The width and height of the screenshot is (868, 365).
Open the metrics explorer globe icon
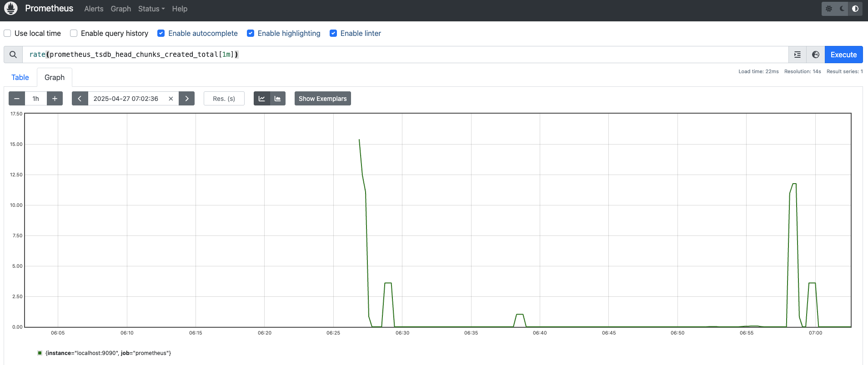pyautogui.click(x=816, y=55)
